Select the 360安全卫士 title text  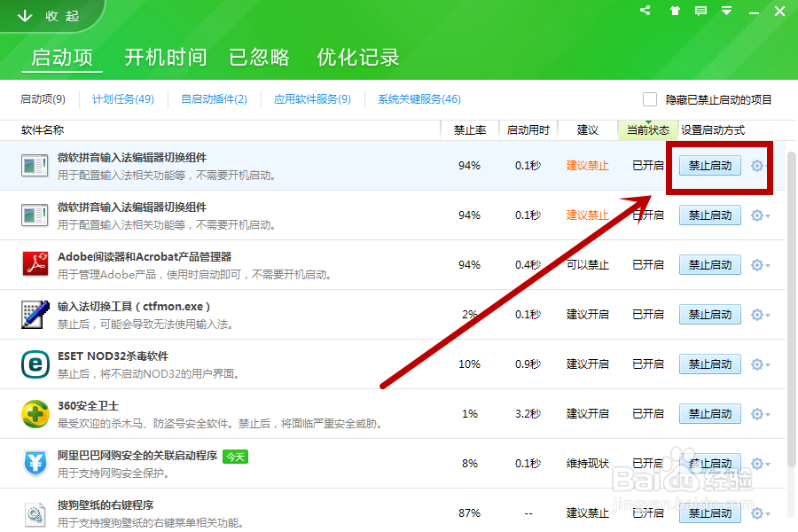(88, 406)
